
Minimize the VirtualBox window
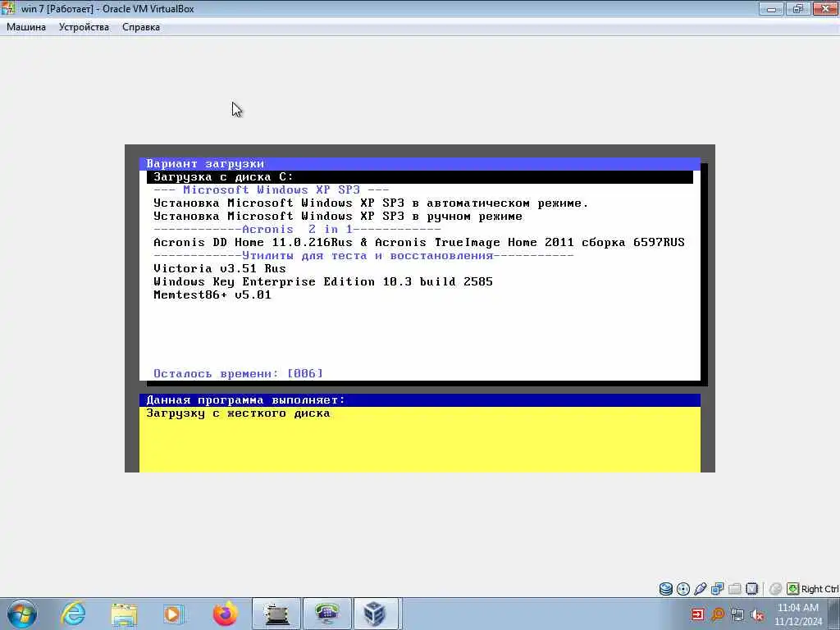pyautogui.click(x=771, y=8)
